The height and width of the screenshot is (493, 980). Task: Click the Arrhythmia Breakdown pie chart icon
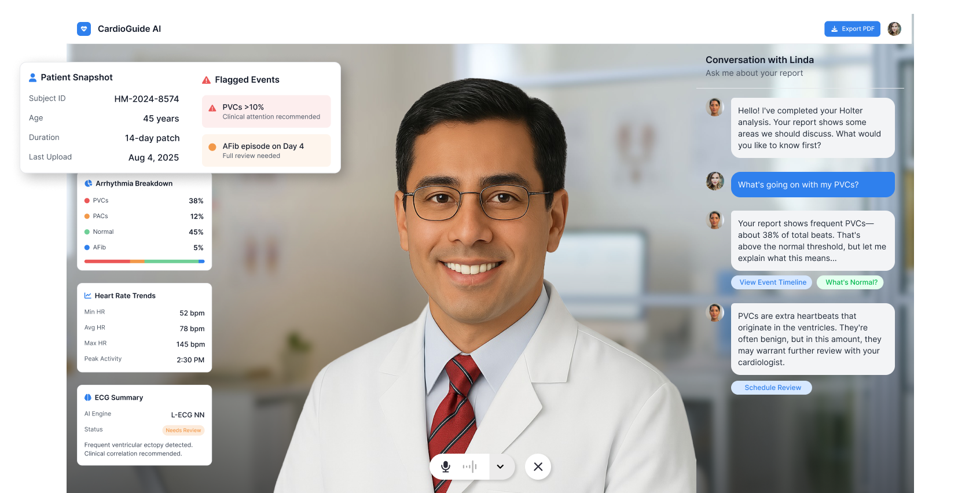pyautogui.click(x=89, y=183)
